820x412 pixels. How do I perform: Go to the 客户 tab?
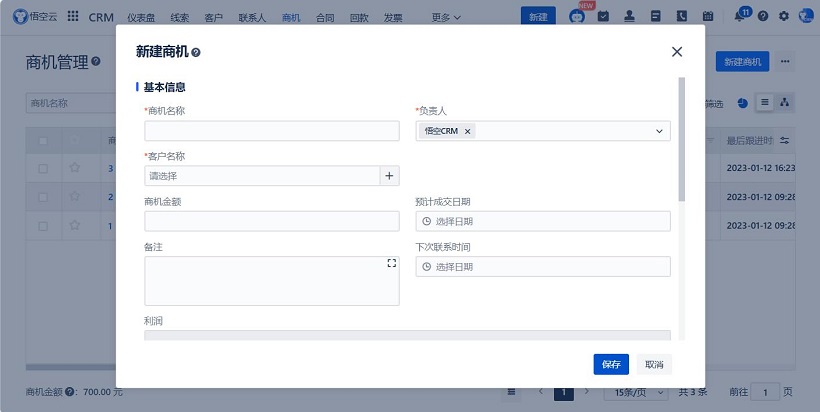pos(213,18)
